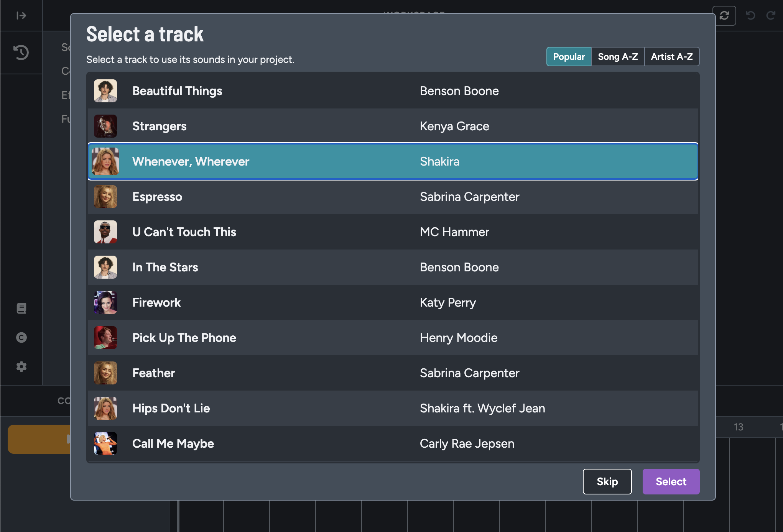
Task: Click the MC Hammer thumbnail
Action: point(105,232)
